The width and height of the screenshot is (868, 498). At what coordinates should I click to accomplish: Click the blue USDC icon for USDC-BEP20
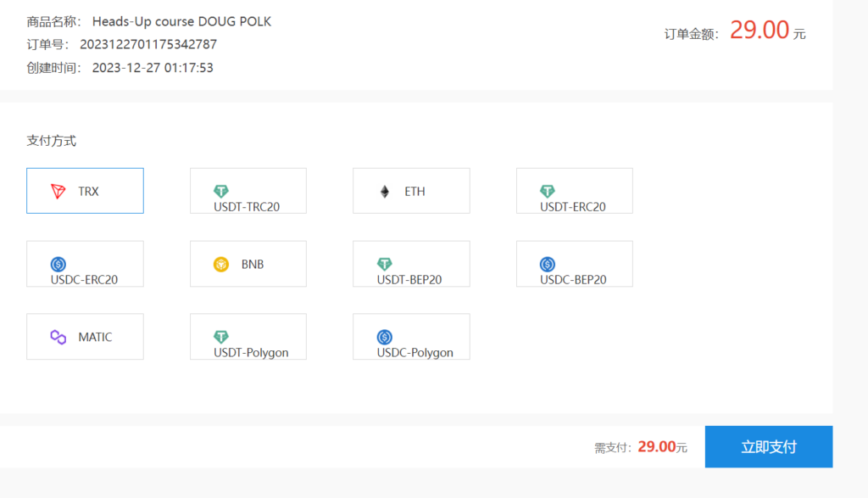(548, 265)
